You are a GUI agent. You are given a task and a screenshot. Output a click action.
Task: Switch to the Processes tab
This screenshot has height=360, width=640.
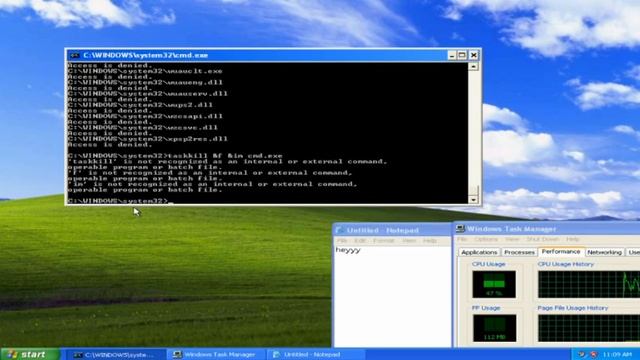519,252
